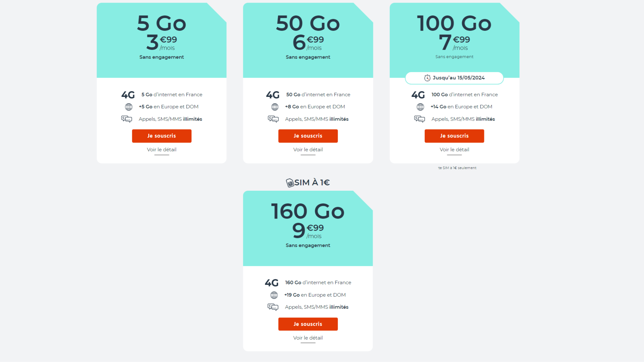Open Voir le détail for the 100 Go plan
This screenshot has height=362, width=644.
tap(454, 149)
